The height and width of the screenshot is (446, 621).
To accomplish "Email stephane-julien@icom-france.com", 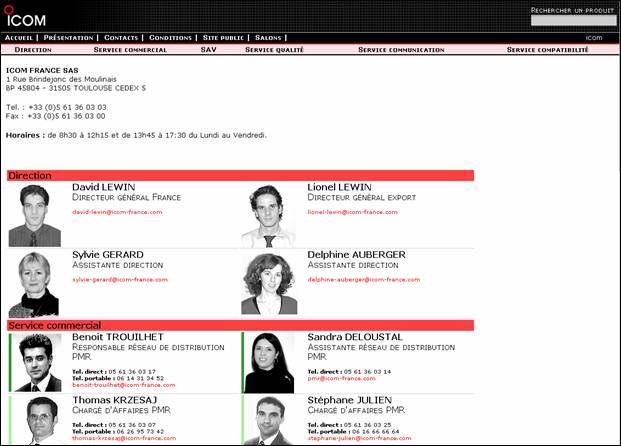I will pyautogui.click(x=359, y=438).
